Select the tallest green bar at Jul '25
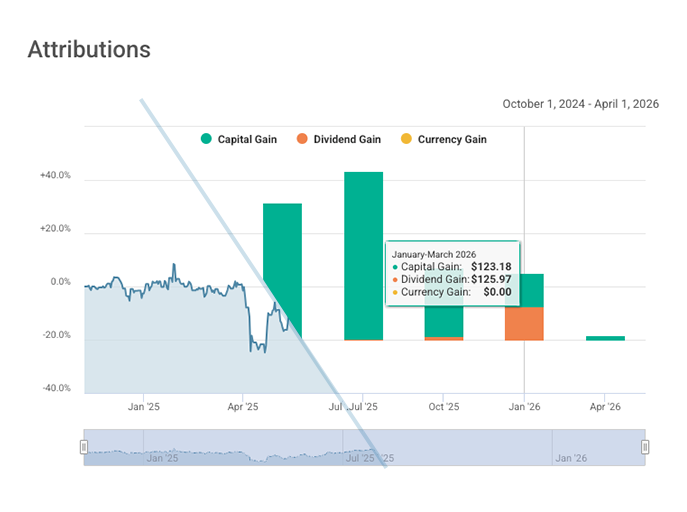Image resolution: width=687 pixels, height=512 pixels. (x=363, y=255)
